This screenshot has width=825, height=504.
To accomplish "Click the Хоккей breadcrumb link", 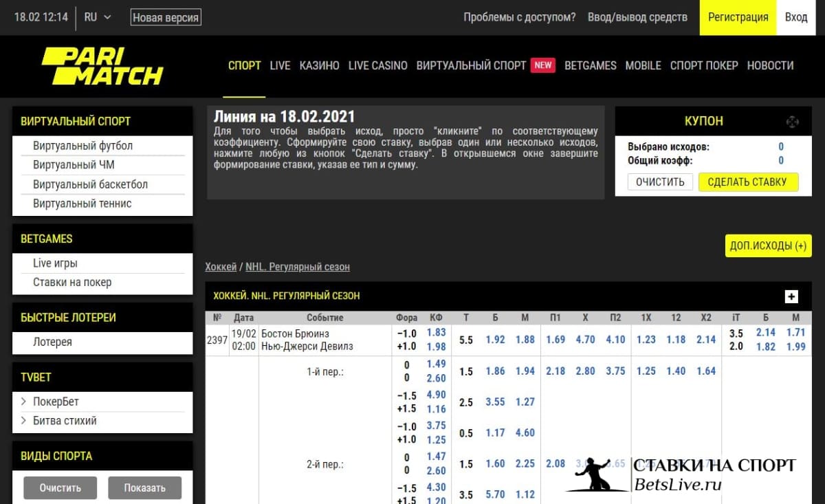I will coord(221,267).
